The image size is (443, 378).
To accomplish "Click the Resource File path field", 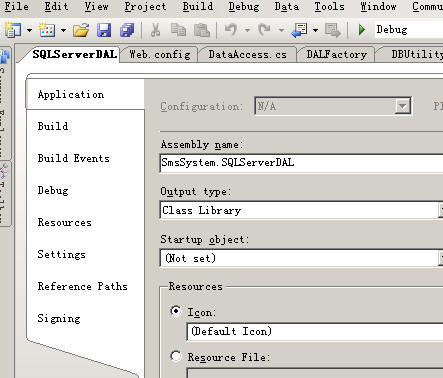I will (315, 373).
